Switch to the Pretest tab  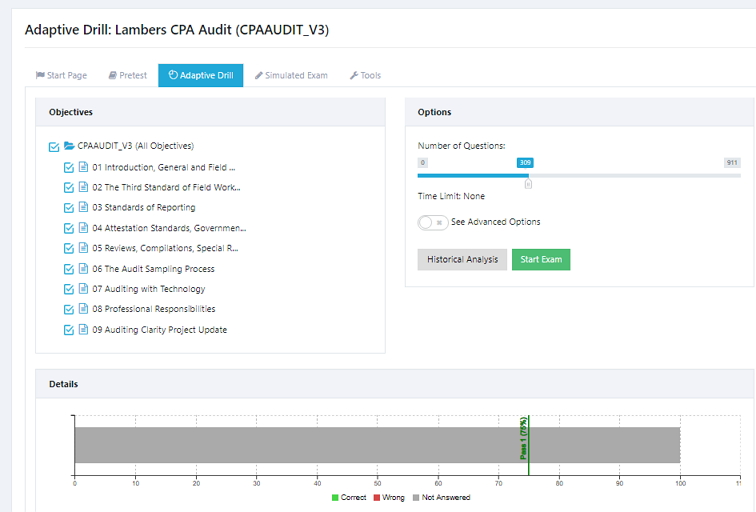(128, 75)
